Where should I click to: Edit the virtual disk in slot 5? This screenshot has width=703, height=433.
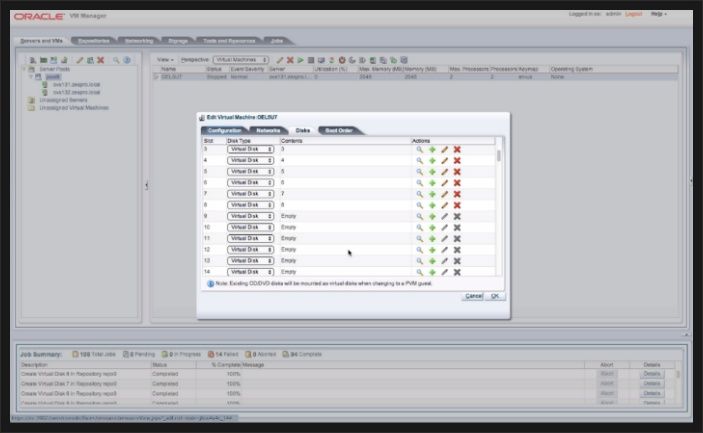click(x=444, y=172)
